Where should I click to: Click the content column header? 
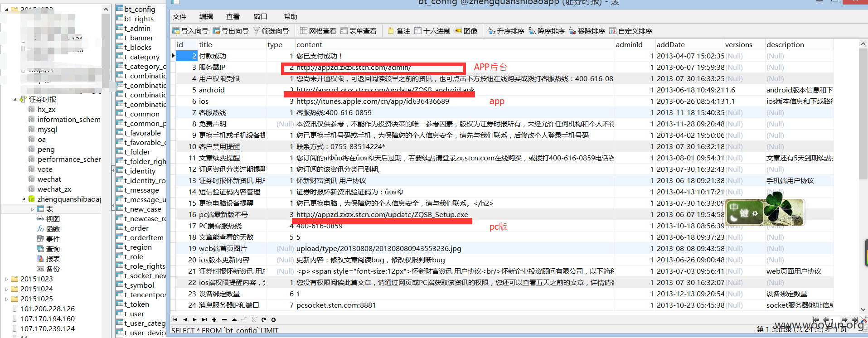click(x=455, y=44)
